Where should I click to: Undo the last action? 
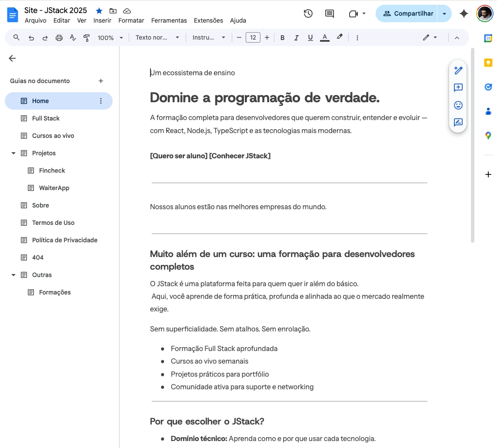pyautogui.click(x=31, y=38)
